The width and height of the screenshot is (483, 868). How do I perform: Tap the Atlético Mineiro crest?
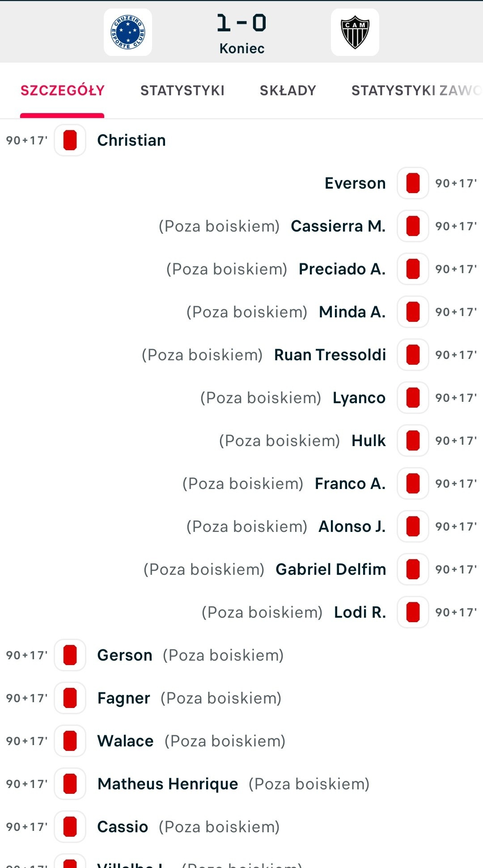pos(355,32)
